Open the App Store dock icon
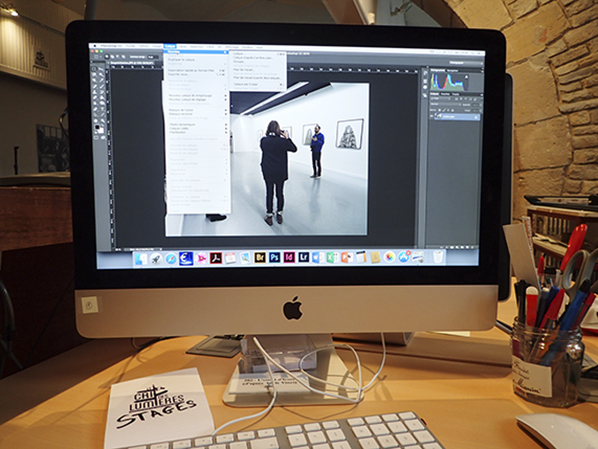Image resolution: width=598 pixels, height=449 pixels. [x=404, y=257]
